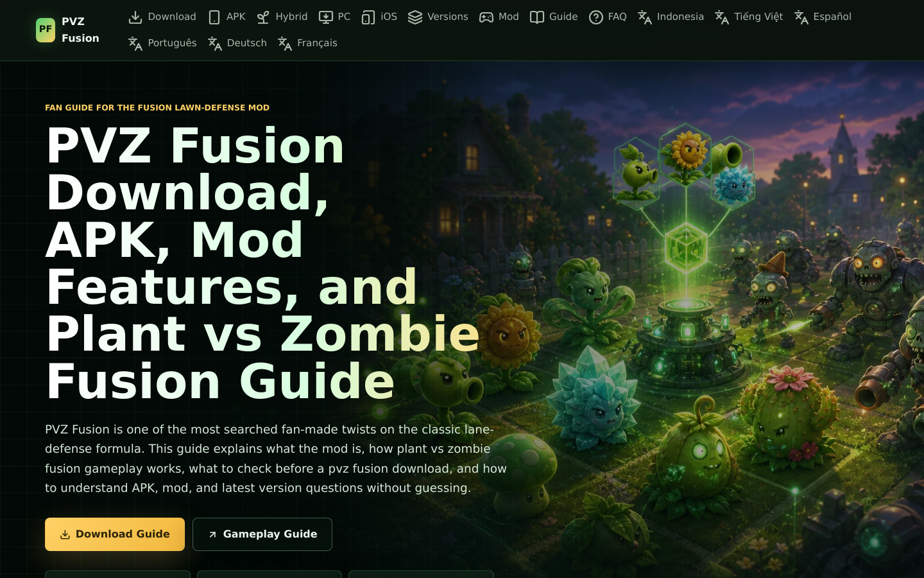Click the FAQ question-mark icon
Image resolution: width=924 pixels, height=578 pixels.
click(596, 17)
